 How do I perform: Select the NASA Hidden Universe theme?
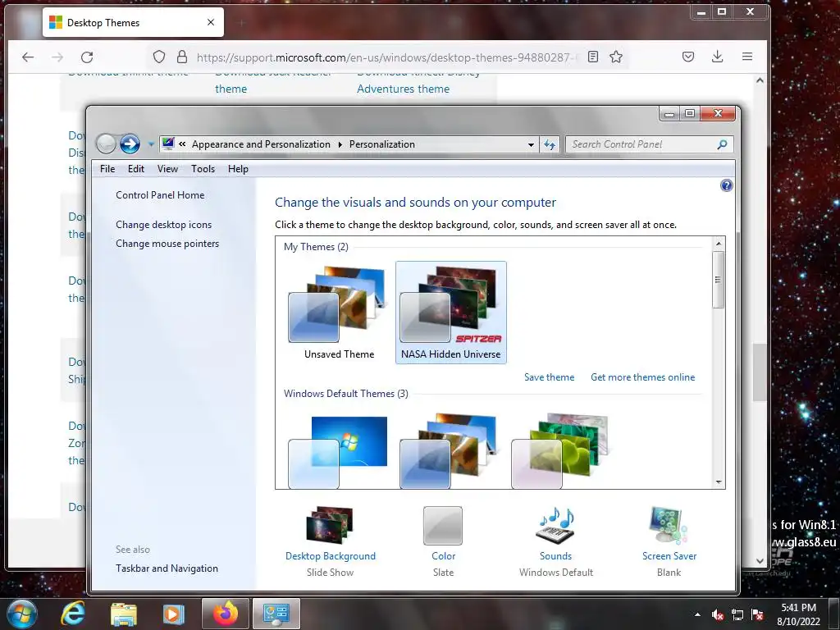coord(450,313)
